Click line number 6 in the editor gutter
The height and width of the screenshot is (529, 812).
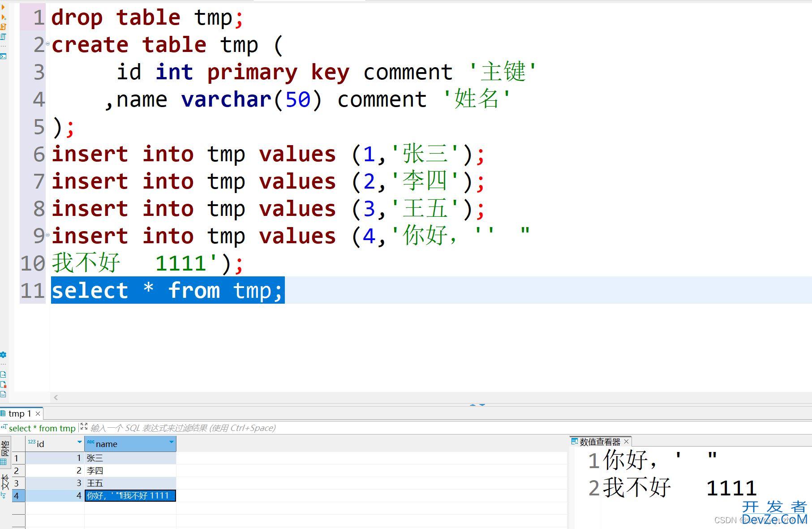pos(39,155)
